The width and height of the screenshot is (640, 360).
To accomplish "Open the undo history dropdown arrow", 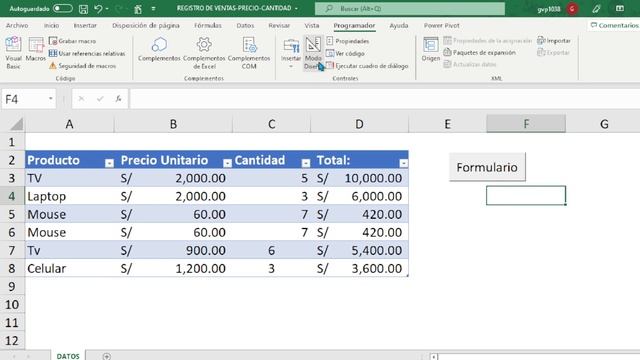I will coord(107,9).
